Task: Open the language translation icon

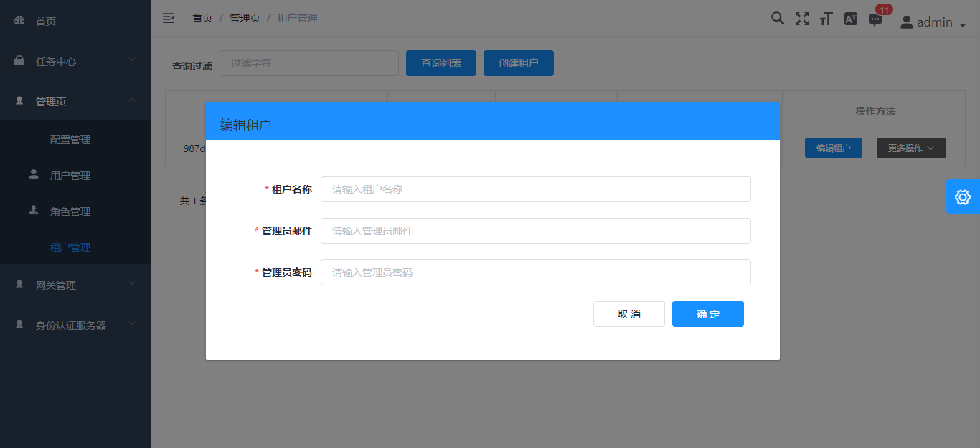Action: (850, 18)
